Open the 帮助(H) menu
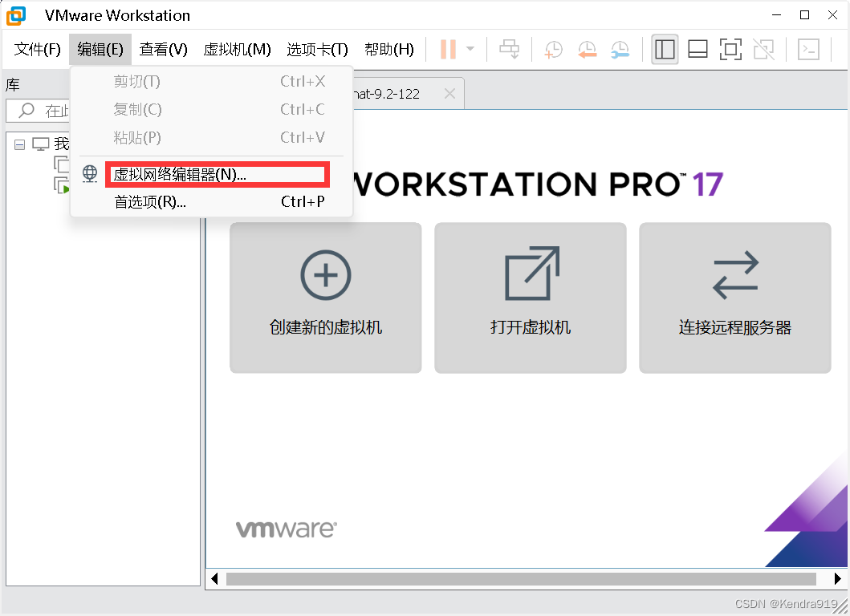The width and height of the screenshot is (850, 616). coord(388,49)
